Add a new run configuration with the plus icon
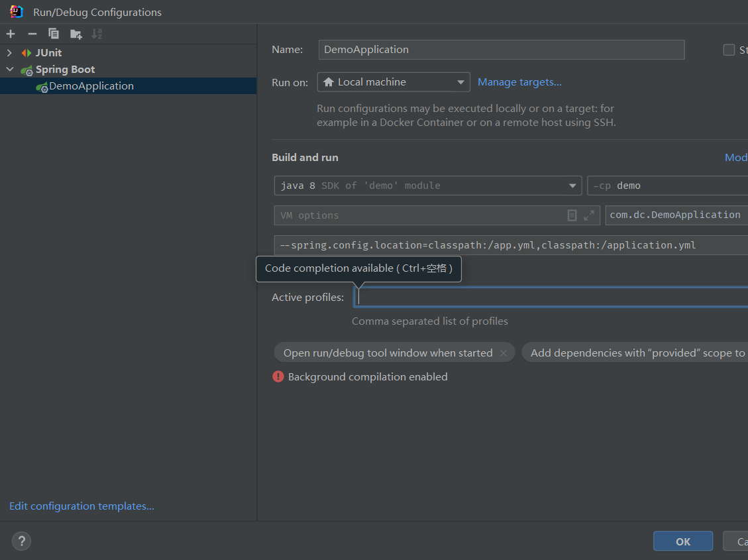This screenshot has height=560, width=748. point(11,34)
